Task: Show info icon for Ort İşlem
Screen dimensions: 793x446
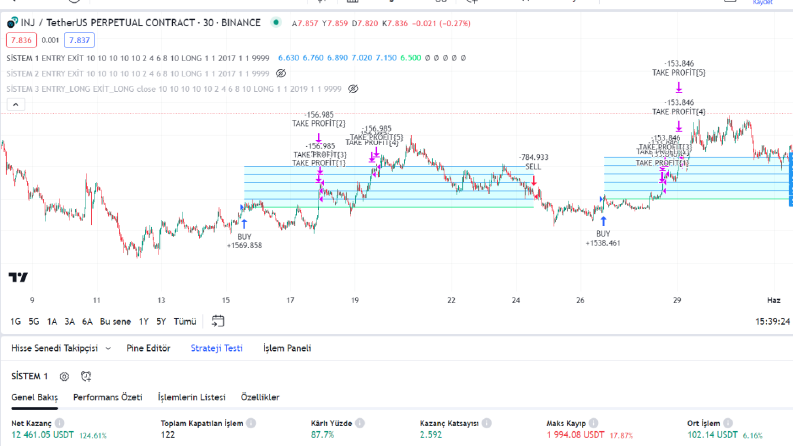Action: [x=728, y=423]
